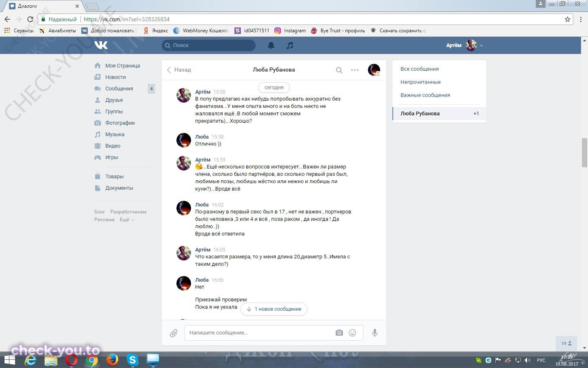This screenshot has width=588, height=368.
Task: Click the Разработчикам footer link
Action: 128,212
